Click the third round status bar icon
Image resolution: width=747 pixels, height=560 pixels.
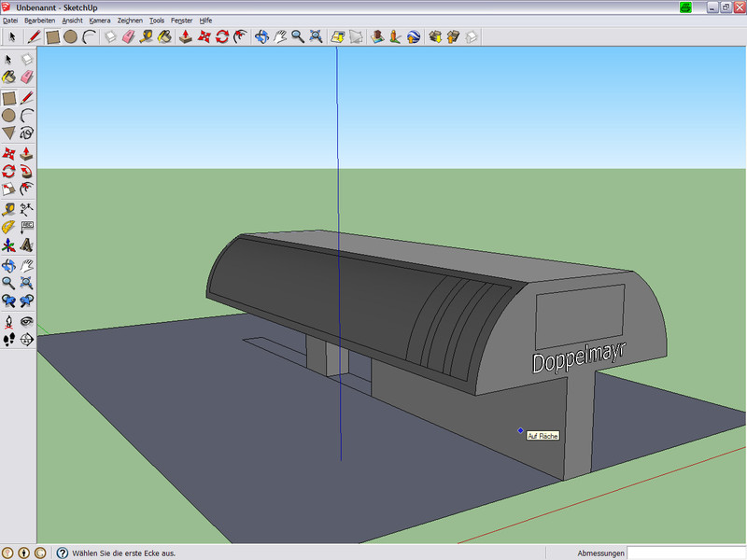pos(40,553)
